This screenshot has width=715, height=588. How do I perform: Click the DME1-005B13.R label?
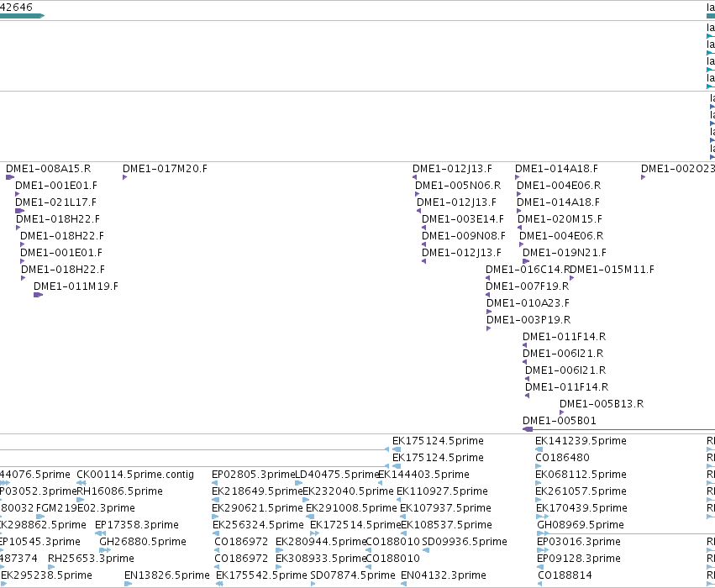[x=602, y=404]
